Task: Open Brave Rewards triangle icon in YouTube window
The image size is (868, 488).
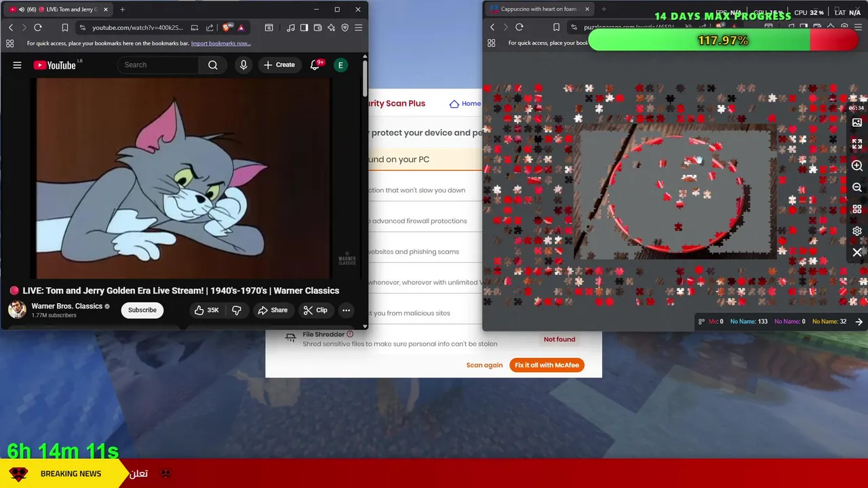Action: 241,28
